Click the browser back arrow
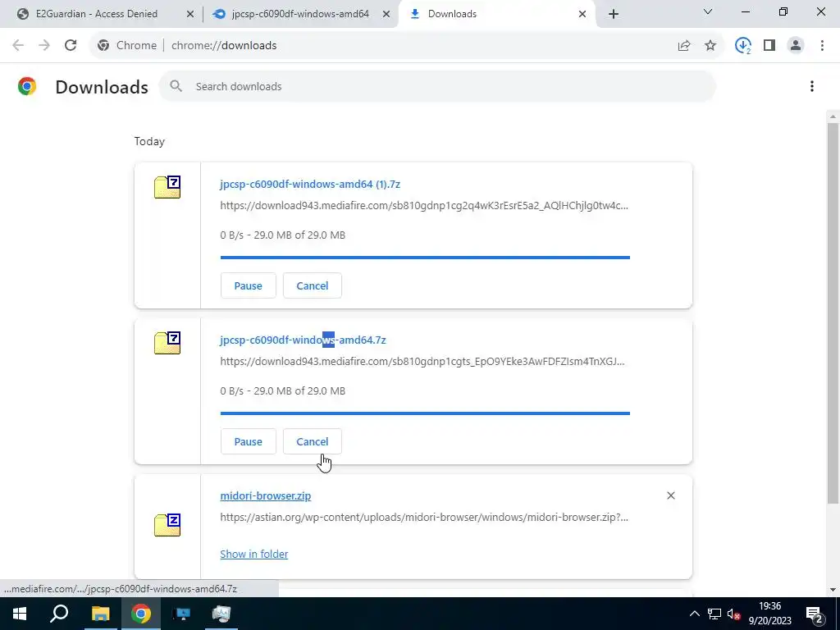Screen dimensions: 840x630 click(x=18, y=46)
